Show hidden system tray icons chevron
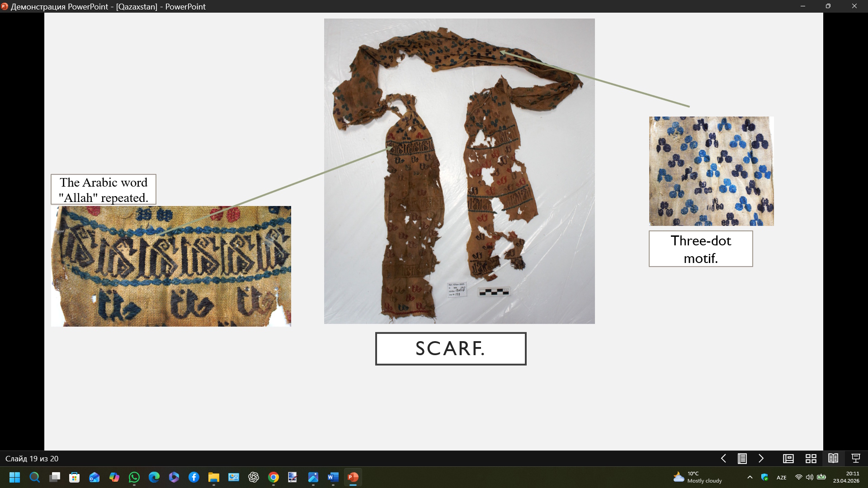Image resolution: width=868 pixels, height=488 pixels. tap(750, 477)
